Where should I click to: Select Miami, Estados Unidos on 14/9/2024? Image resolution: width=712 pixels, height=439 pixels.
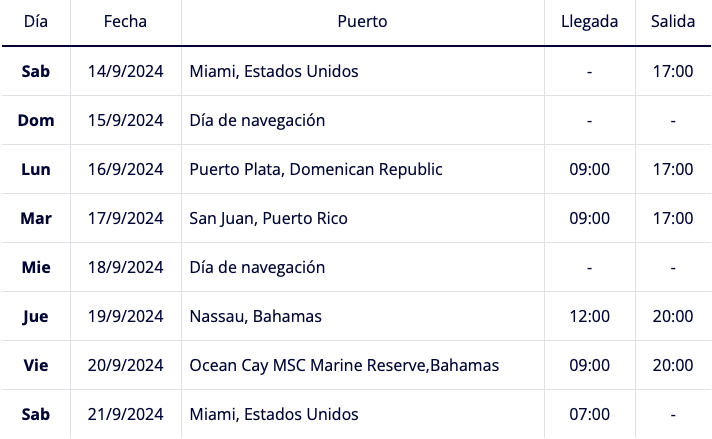pos(274,71)
